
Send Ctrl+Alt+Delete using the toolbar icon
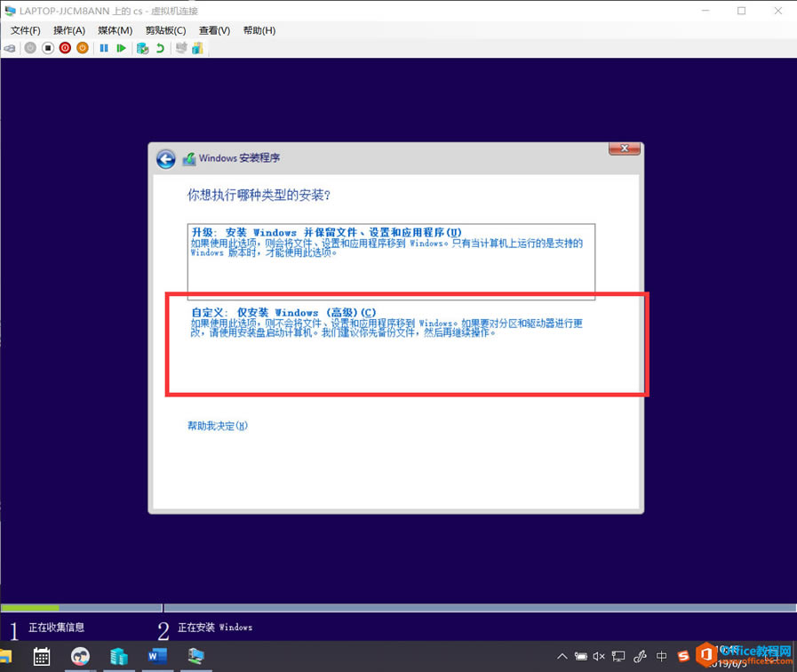10,48
